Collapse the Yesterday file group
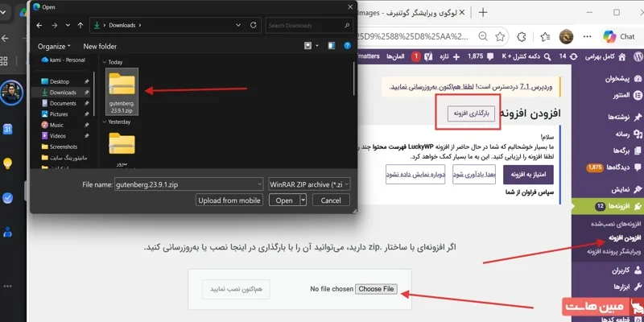 pos(105,122)
